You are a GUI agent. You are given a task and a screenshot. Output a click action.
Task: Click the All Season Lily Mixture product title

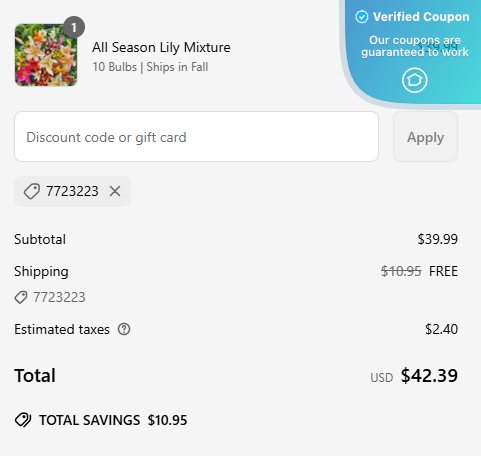click(161, 47)
